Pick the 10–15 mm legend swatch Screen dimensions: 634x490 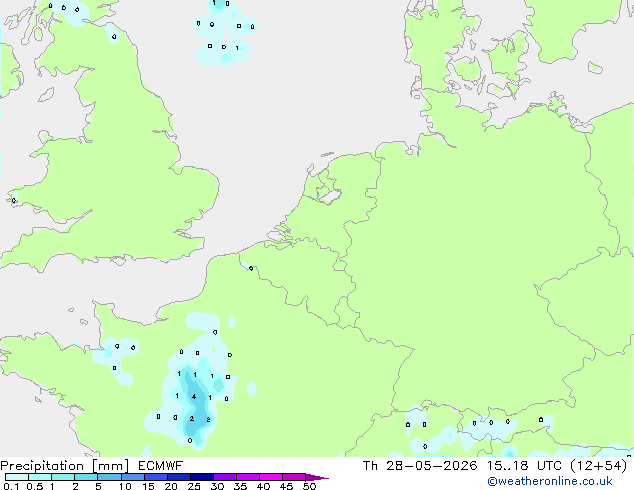133,477
